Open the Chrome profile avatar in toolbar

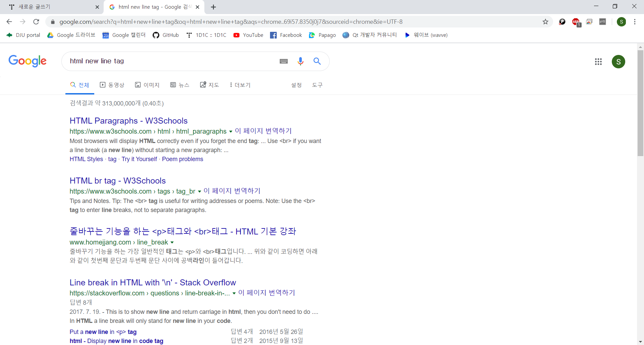click(621, 22)
